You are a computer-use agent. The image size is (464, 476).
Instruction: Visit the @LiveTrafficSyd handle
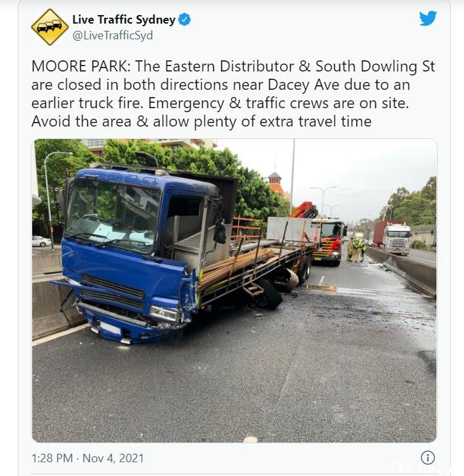[x=112, y=35]
